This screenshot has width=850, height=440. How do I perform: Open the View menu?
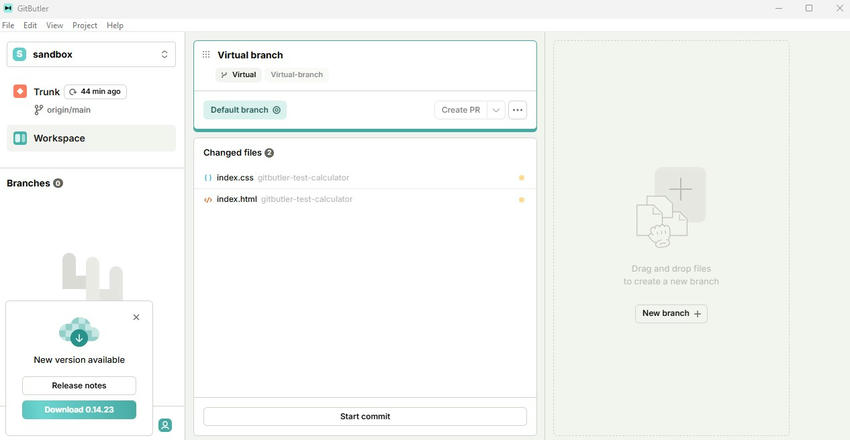click(55, 25)
